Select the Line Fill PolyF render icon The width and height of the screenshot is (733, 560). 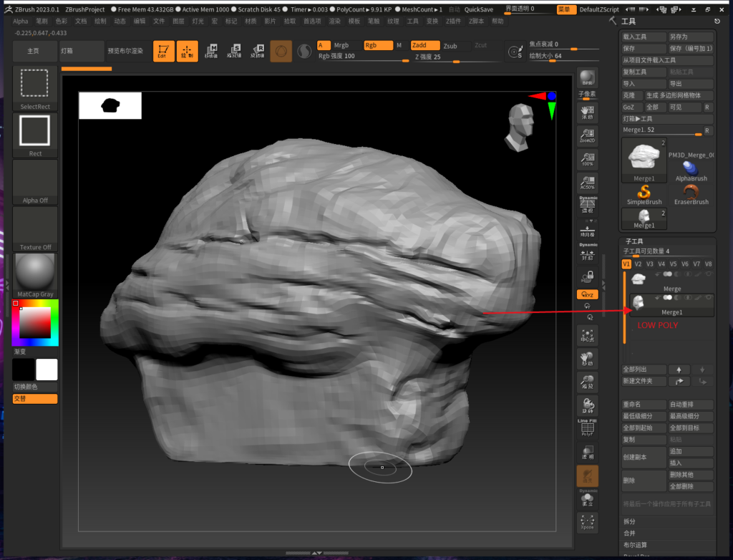pyautogui.click(x=587, y=428)
